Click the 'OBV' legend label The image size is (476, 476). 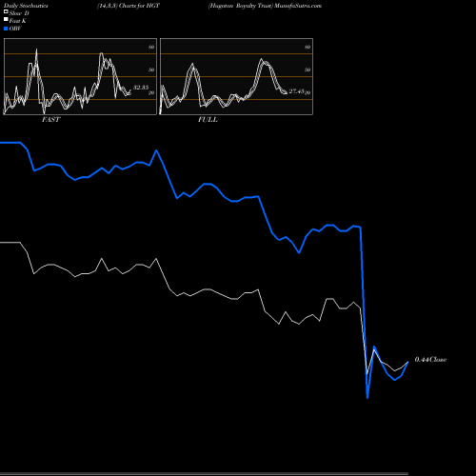tap(15, 29)
